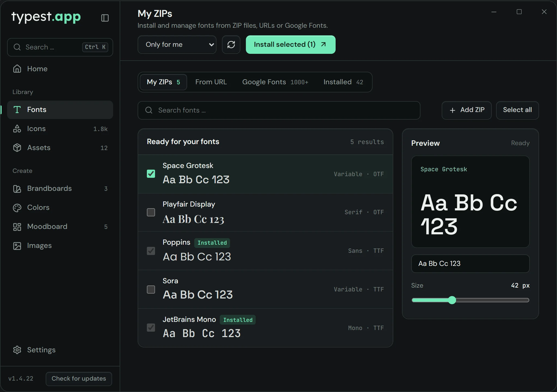This screenshot has height=392, width=557.
Task: Open the 'Only for me' install scope dropdown
Action: [177, 45]
